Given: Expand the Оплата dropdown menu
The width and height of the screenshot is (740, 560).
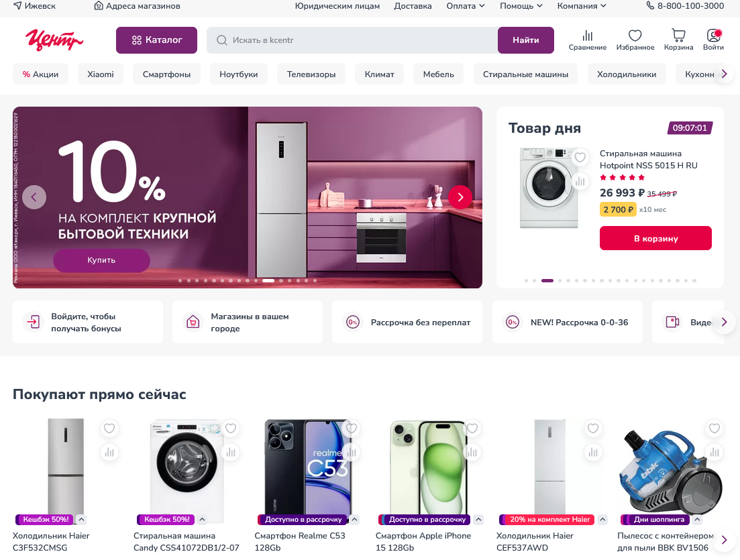Looking at the screenshot, I should click(466, 6).
